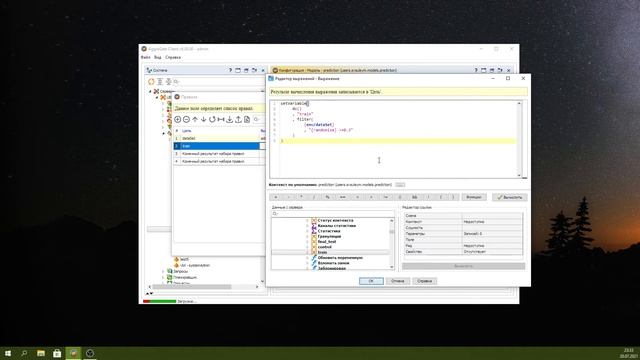This screenshot has height=360, width=640.
Task: Insert the not-equal != operator
Action: point(385,197)
